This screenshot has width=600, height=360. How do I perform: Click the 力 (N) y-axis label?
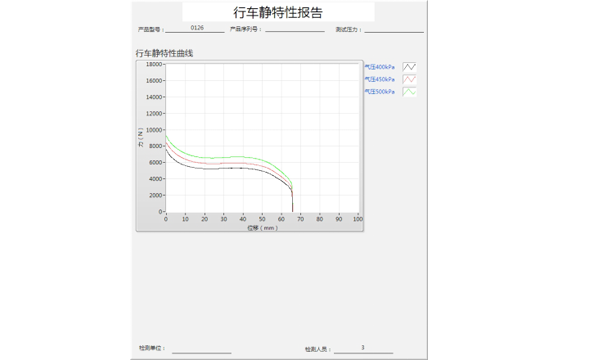pyautogui.click(x=140, y=138)
